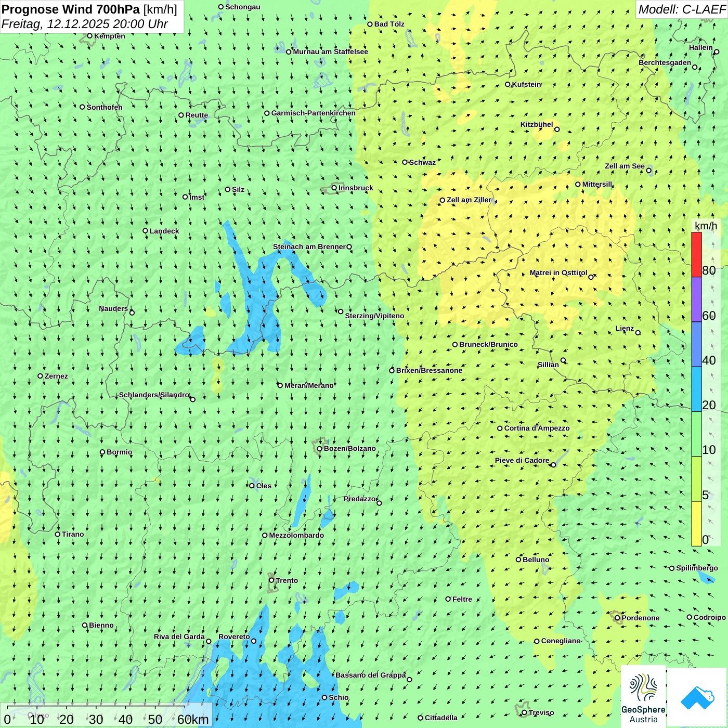The width and height of the screenshot is (728, 728).
Task: Click the Innsbruck city label
Action: point(356,188)
